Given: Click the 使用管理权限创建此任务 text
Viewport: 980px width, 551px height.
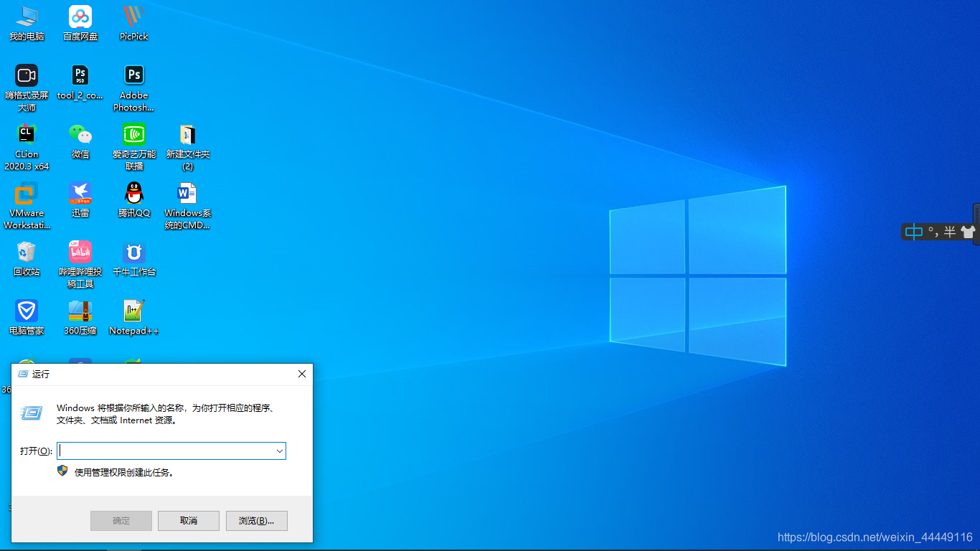Looking at the screenshot, I should click(x=124, y=472).
